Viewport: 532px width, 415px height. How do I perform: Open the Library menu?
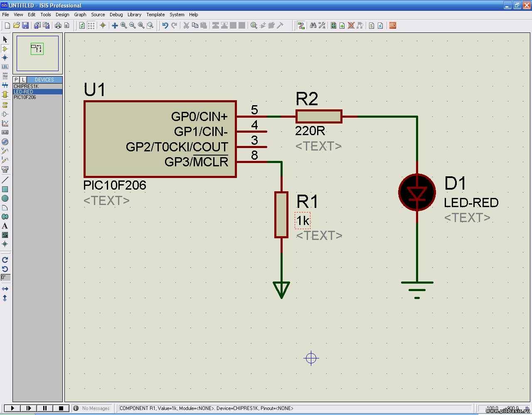(x=134, y=15)
